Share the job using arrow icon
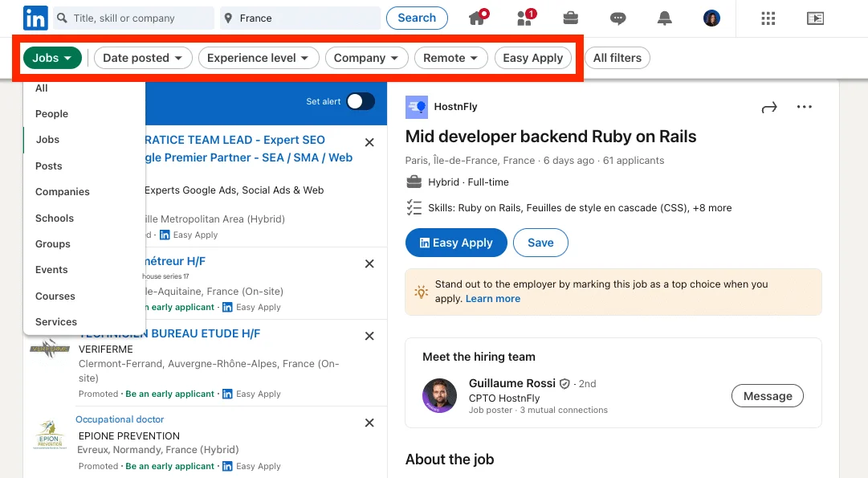The height and width of the screenshot is (478, 868). (769, 107)
